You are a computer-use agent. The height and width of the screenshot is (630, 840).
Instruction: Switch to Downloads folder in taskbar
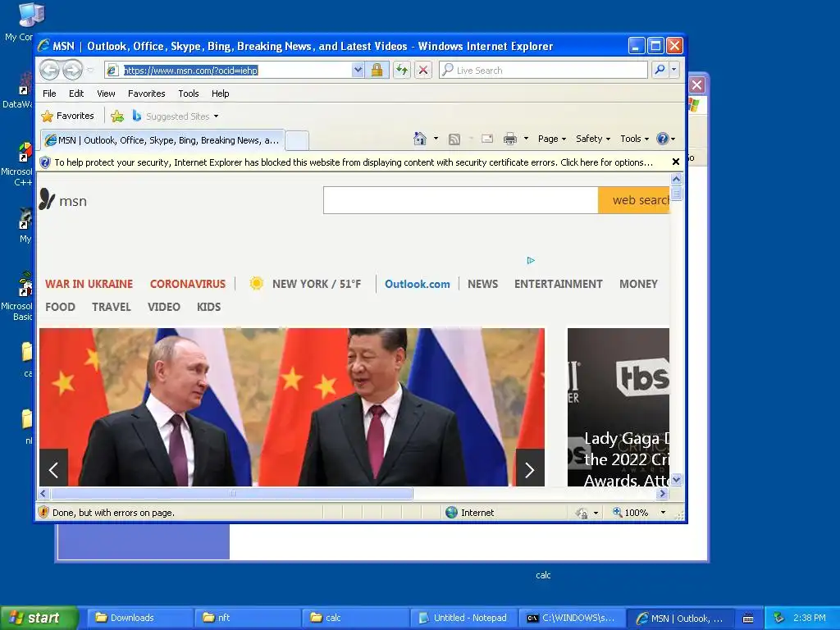click(x=139, y=619)
